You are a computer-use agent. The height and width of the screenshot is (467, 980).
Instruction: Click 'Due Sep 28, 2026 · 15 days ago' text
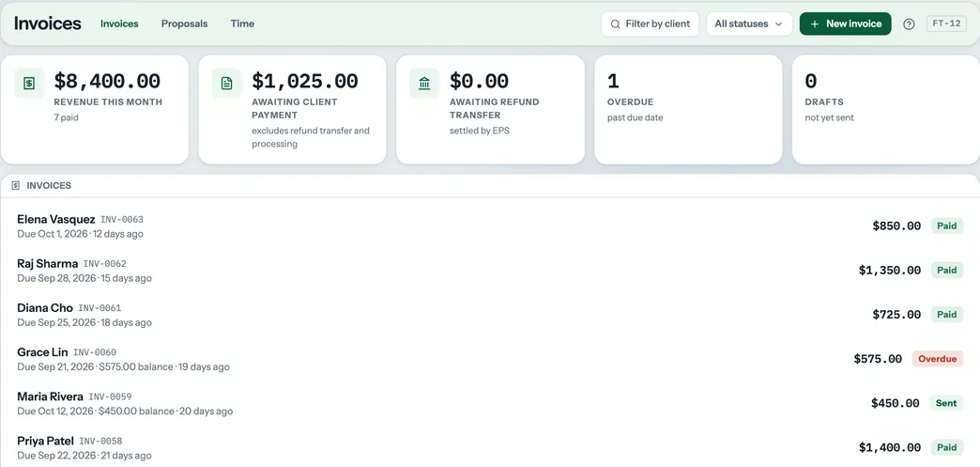click(84, 278)
